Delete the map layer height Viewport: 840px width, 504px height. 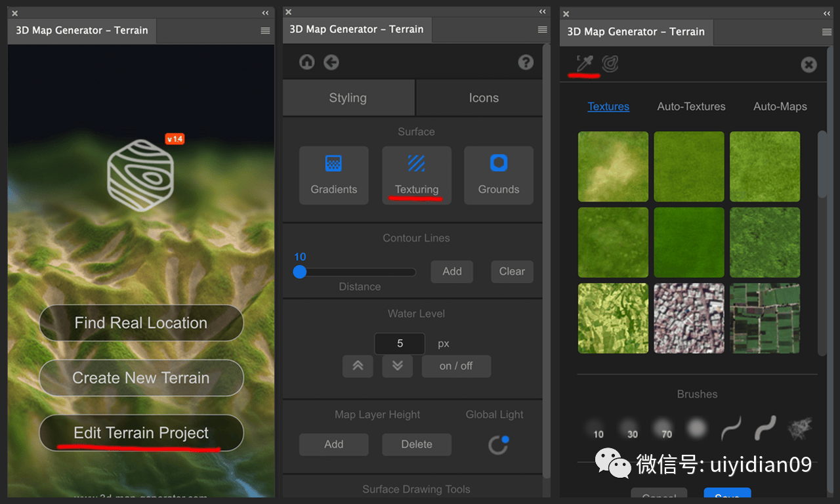[417, 444]
